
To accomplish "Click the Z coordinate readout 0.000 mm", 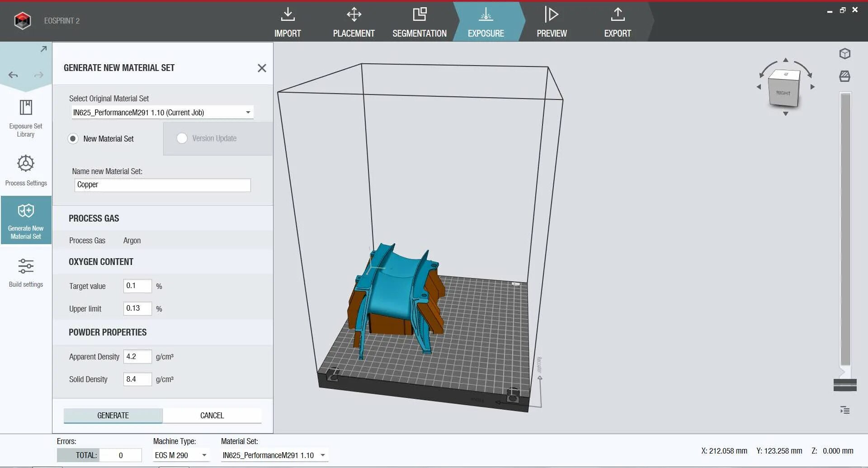I will pyautogui.click(x=833, y=451).
